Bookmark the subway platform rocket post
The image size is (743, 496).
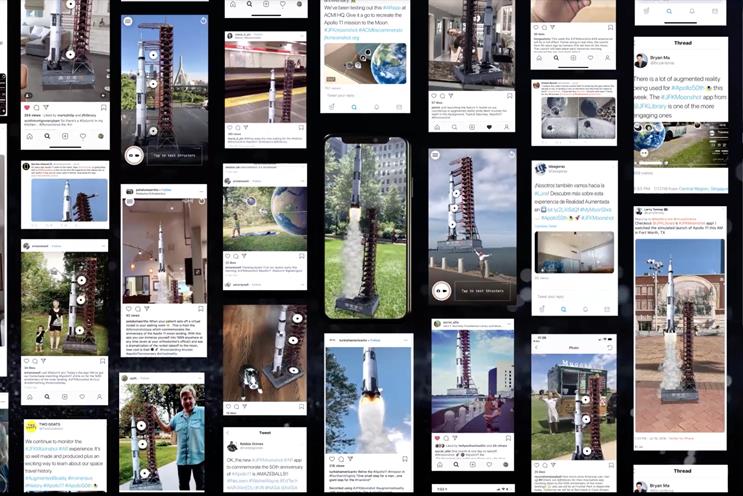(301, 127)
